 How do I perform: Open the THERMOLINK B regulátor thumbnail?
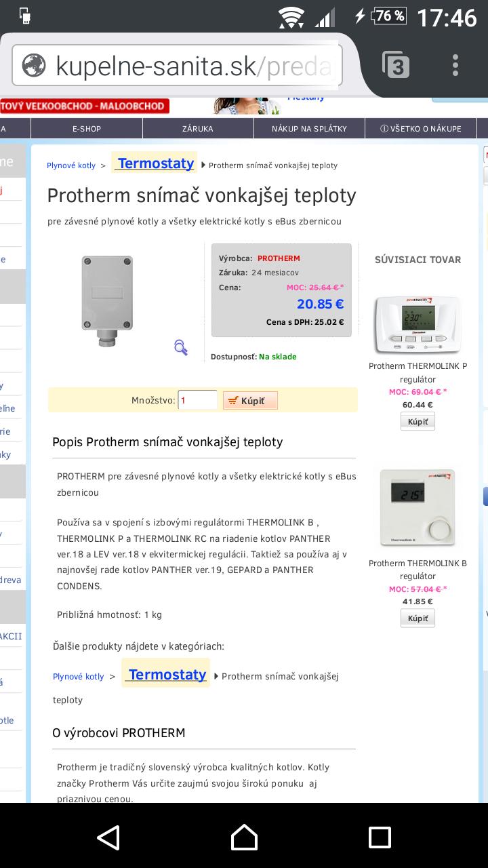418,507
